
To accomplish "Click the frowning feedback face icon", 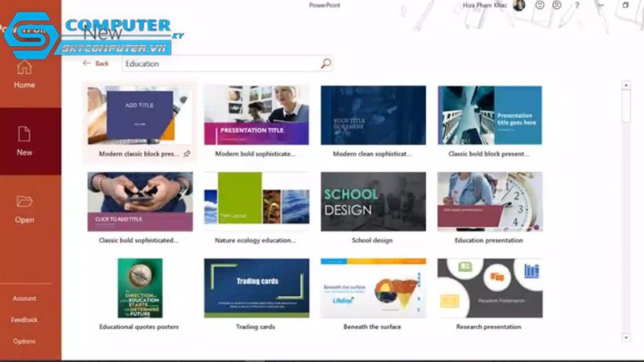I will tap(557, 5).
